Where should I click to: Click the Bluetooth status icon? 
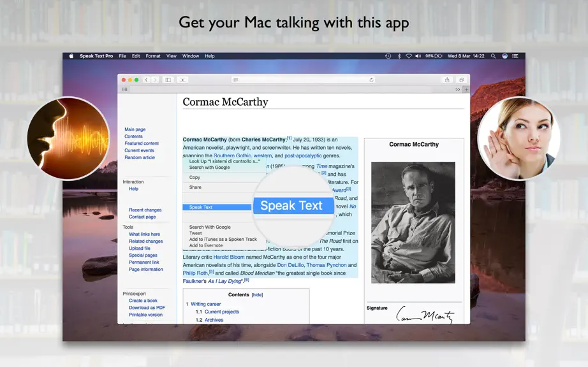(x=399, y=56)
